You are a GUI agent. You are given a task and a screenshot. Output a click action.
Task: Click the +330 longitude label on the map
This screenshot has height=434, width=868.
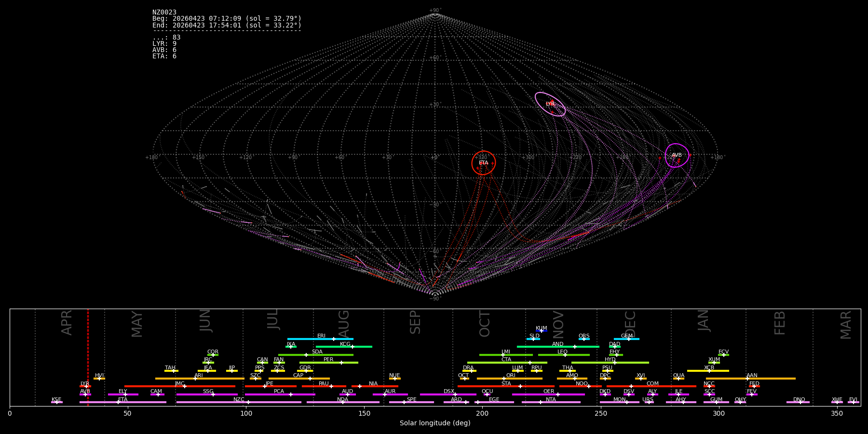(x=481, y=158)
